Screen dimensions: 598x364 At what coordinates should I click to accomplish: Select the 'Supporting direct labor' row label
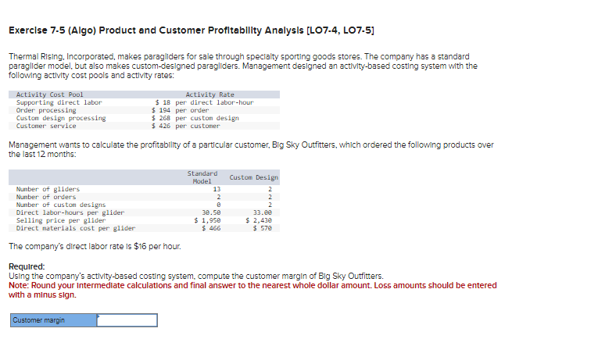click(x=59, y=102)
